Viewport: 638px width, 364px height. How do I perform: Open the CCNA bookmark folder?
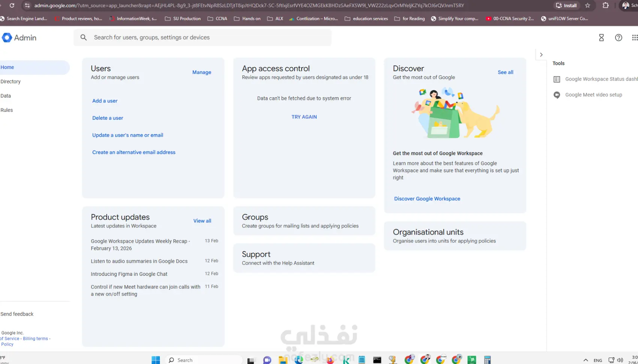(x=217, y=18)
